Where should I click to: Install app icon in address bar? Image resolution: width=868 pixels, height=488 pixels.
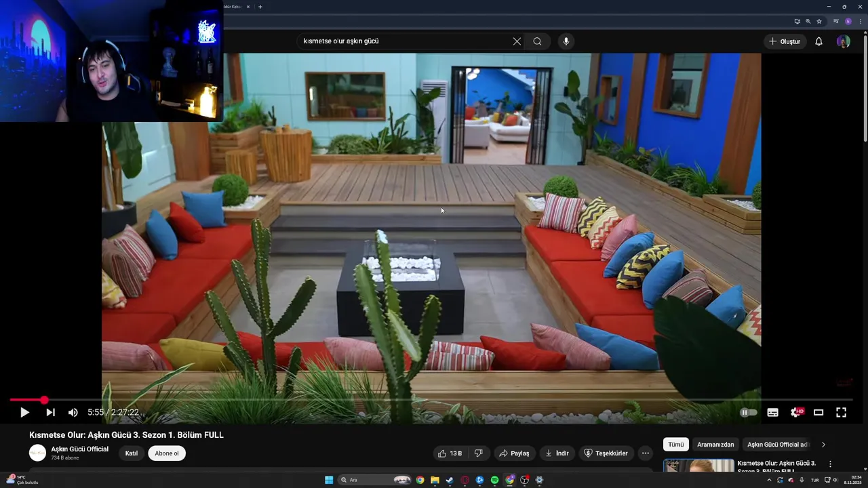797,21
